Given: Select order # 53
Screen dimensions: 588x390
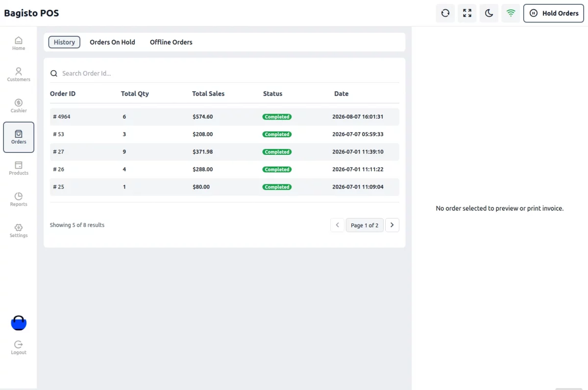Looking at the screenshot, I should (x=224, y=134).
